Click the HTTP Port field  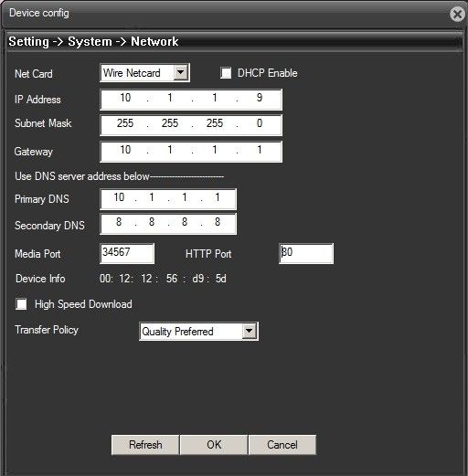pos(306,253)
